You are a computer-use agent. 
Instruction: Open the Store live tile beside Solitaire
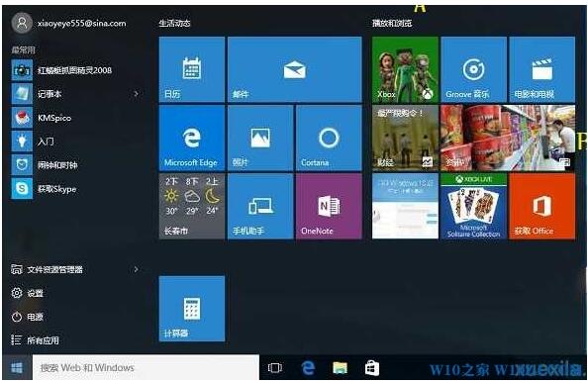[x=405, y=206]
